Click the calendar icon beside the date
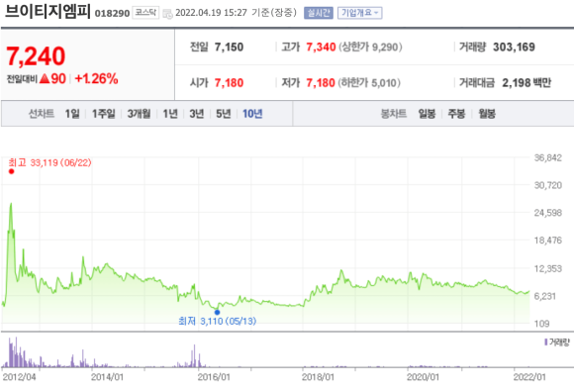Screen dimensions: 574x392 point(167,14)
